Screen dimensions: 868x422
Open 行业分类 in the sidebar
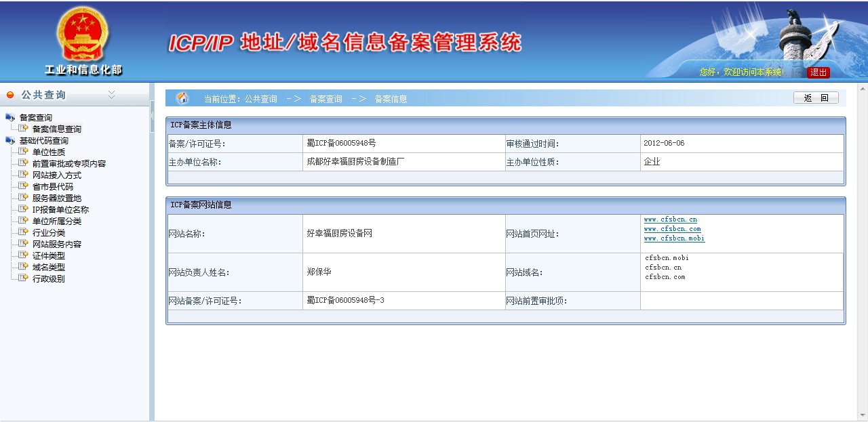(x=49, y=233)
